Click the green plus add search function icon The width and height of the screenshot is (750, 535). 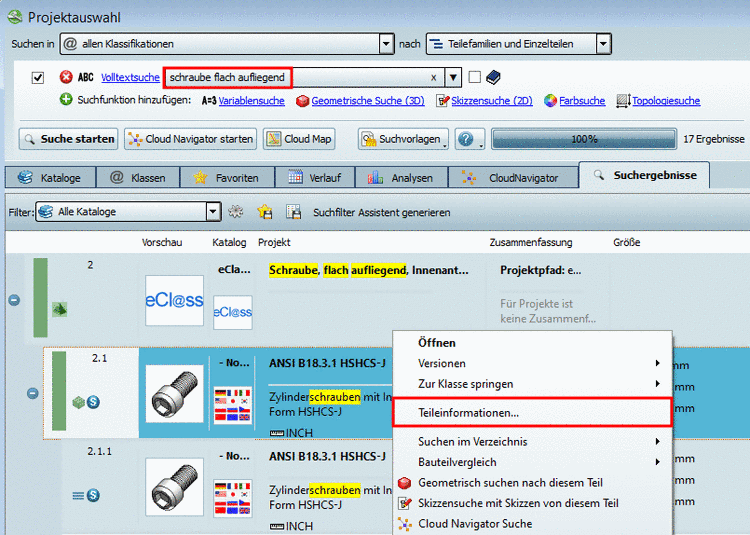coord(66,99)
